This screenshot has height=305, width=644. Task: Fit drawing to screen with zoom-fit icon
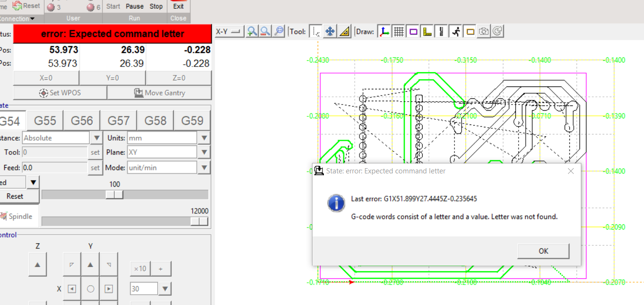tap(279, 31)
